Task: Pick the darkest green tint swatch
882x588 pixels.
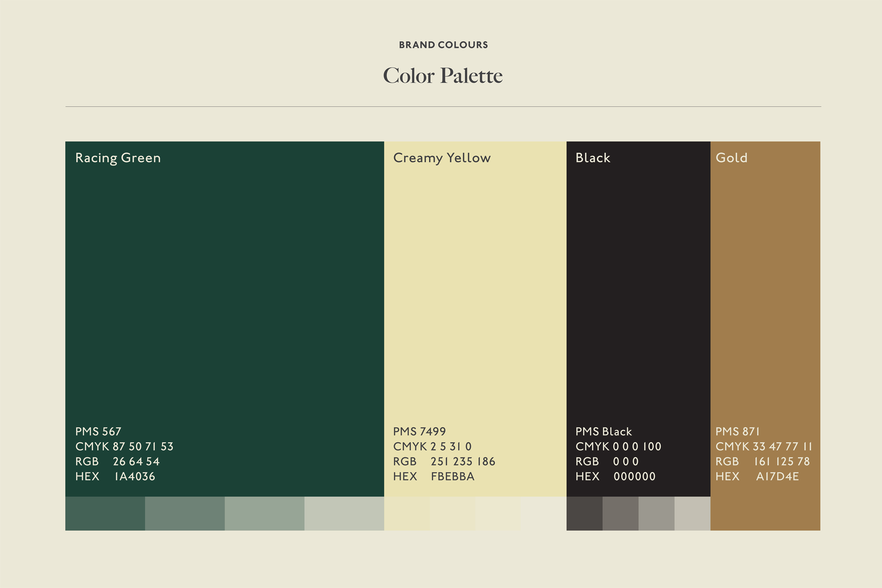Action: click(105, 513)
